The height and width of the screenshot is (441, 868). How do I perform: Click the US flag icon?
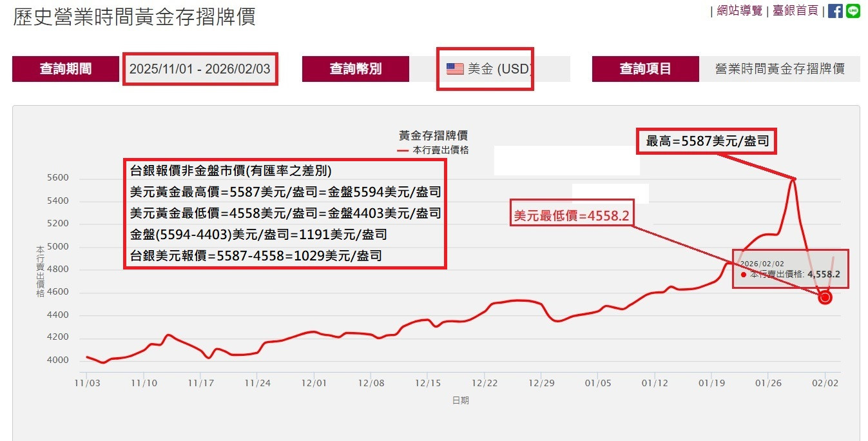[455, 69]
